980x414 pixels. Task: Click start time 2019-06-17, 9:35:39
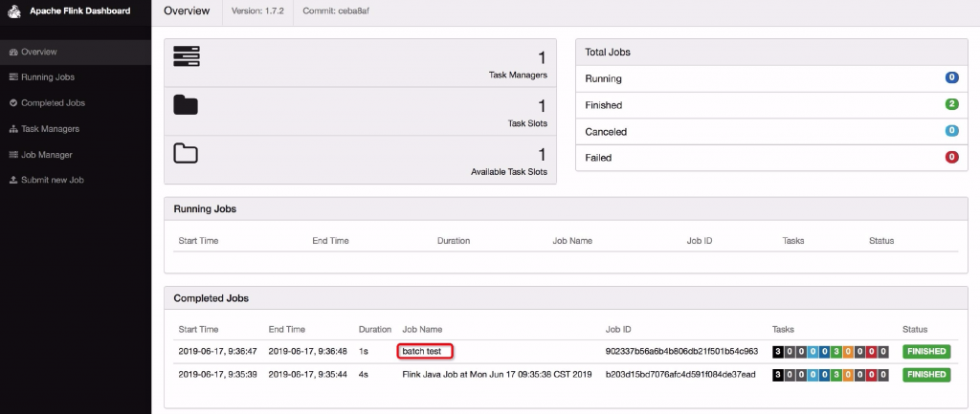(x=217, y=375)
